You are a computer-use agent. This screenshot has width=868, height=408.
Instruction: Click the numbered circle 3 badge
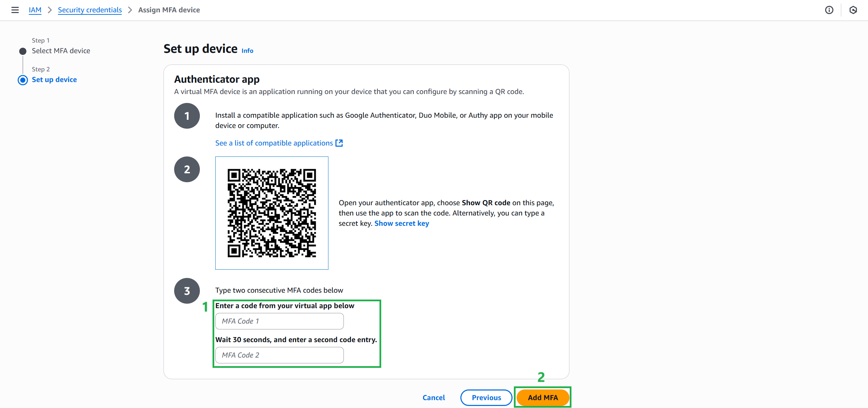tap(187, 291)
